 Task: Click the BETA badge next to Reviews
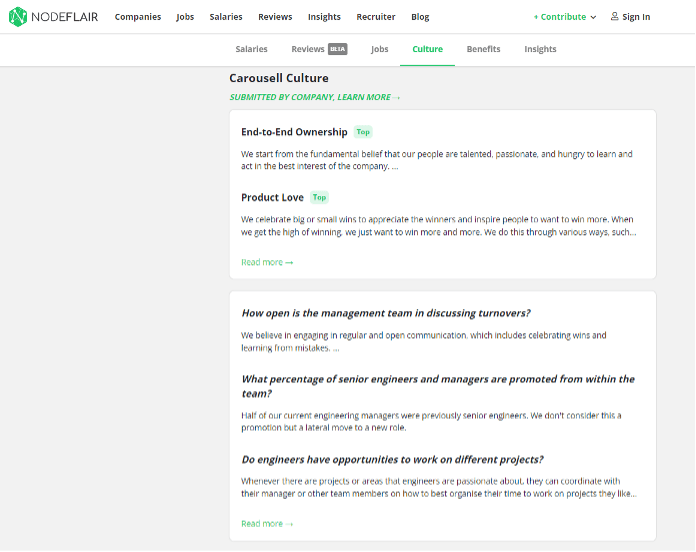pyautogui.click(x=338, y=49)
